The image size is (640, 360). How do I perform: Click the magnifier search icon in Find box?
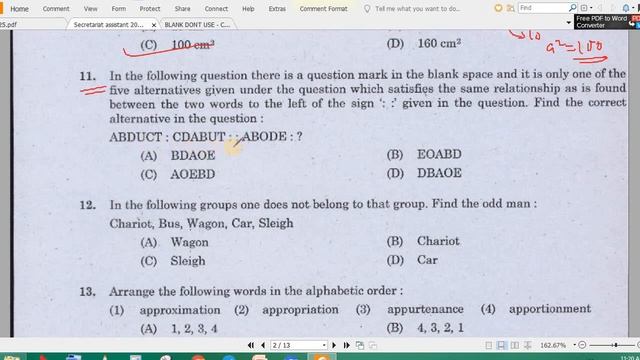[x=573, y=8]
